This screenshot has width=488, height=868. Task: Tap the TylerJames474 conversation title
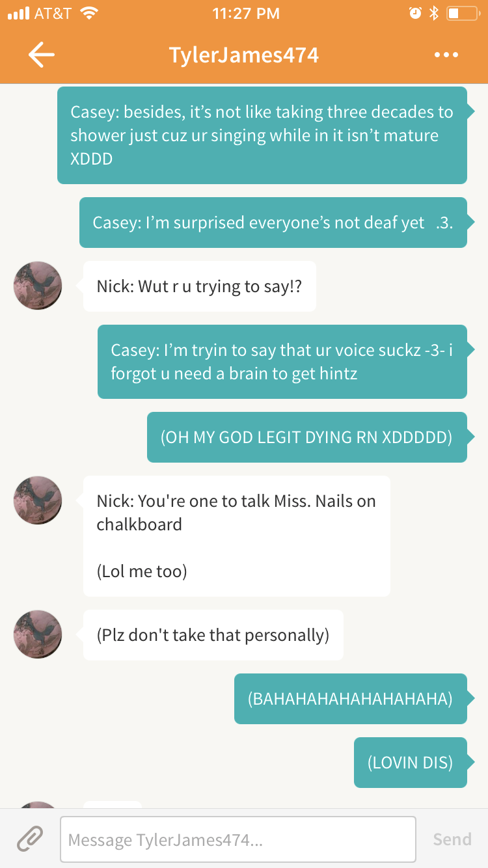244,55
